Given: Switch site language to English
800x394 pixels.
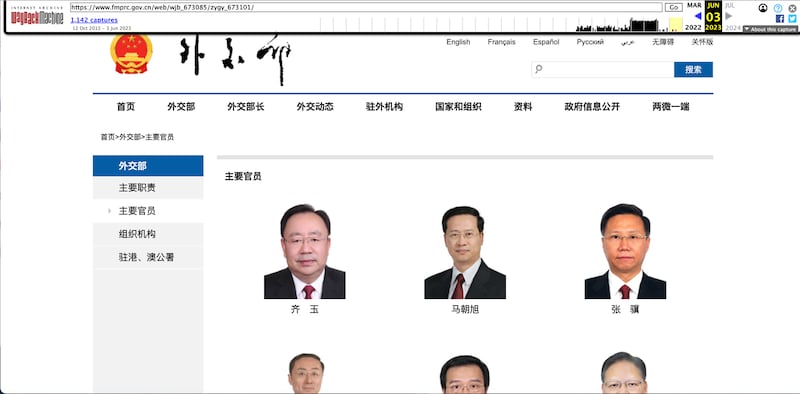Looking at the screenshot, I should pos(458,42).
